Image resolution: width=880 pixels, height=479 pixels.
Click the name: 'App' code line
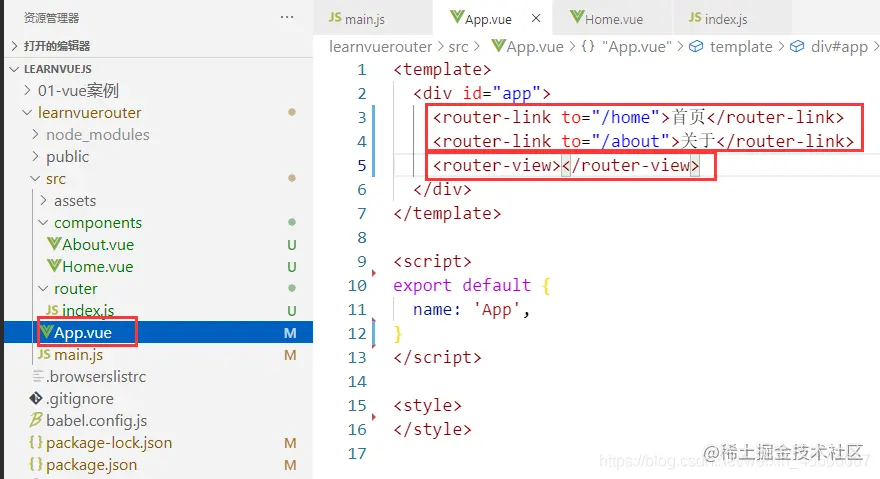pyautogui.click(x=471, y=309)
